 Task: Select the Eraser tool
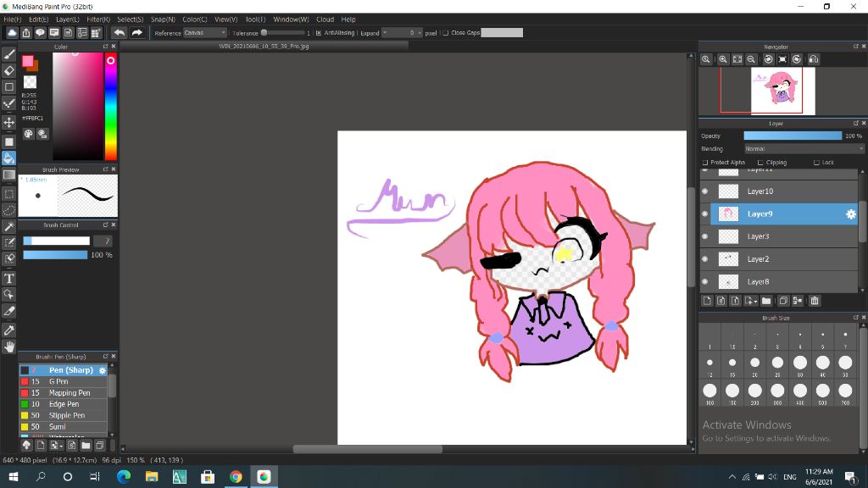(8, 70)
